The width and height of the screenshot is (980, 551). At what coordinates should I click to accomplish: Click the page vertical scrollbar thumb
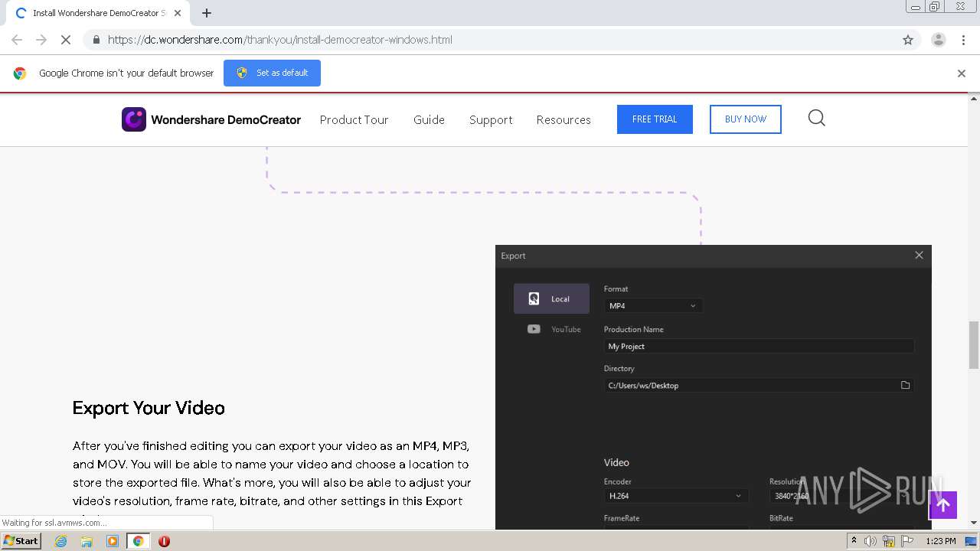974,344
